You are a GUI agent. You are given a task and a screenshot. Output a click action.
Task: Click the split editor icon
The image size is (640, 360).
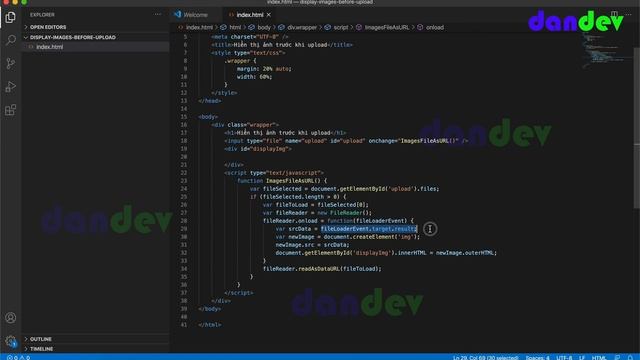pos(614,14)
